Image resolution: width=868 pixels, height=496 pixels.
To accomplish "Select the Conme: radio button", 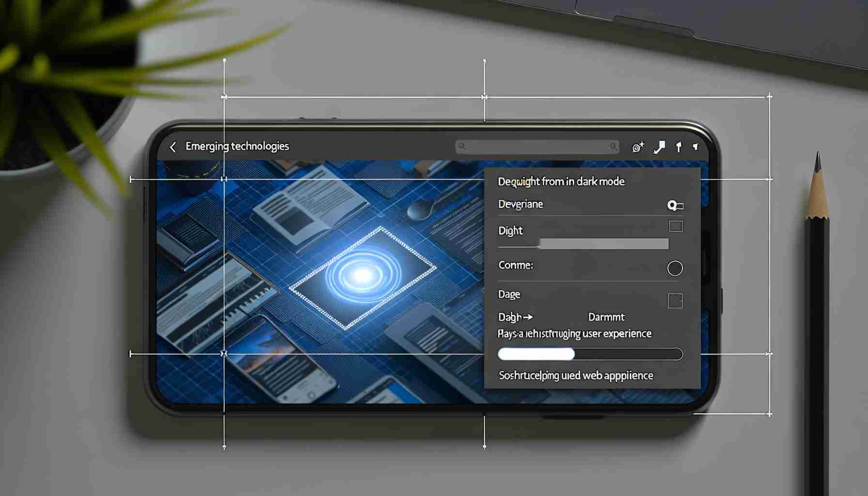I will (675, 268).
